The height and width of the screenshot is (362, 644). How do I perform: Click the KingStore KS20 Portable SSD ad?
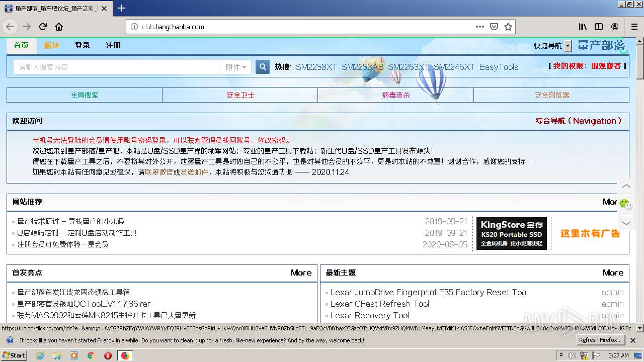(511, 233)
